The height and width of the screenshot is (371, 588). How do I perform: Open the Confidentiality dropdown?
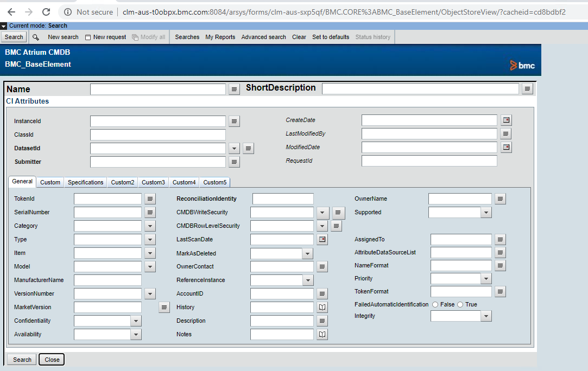pos(136,321)
